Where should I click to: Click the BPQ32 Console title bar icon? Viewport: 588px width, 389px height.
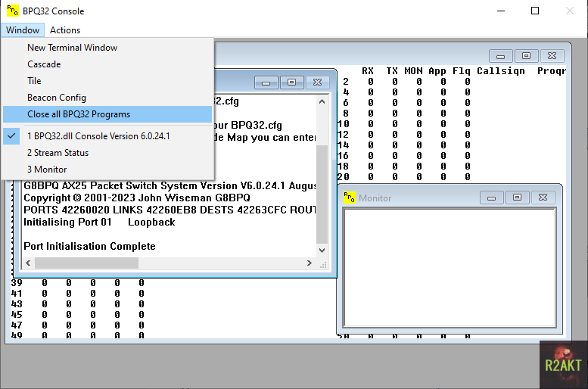click(12, 11)
